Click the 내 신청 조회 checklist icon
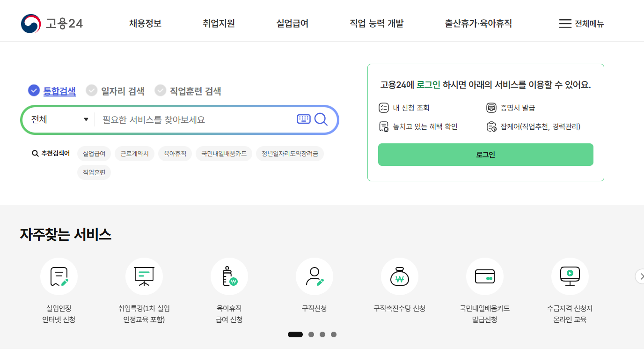Image resolution: width=644 pixels, height=364 pixels. (384, 108)
